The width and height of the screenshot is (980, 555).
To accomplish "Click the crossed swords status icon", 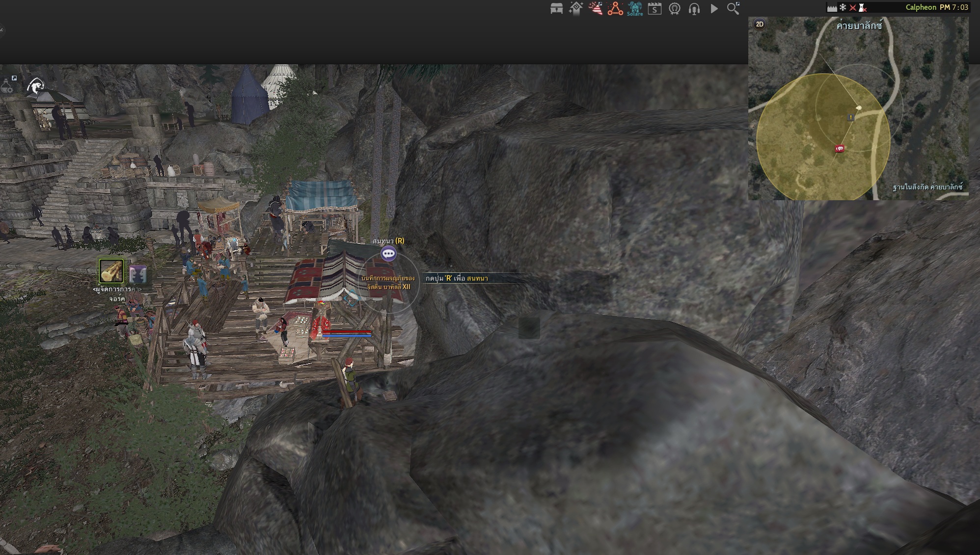I will tap(853, 7).
